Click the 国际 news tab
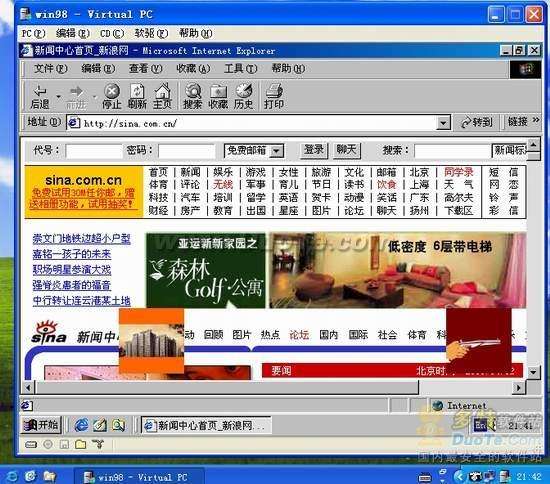The height and width of the screenshot is (484, 550). tap(358, 335)
